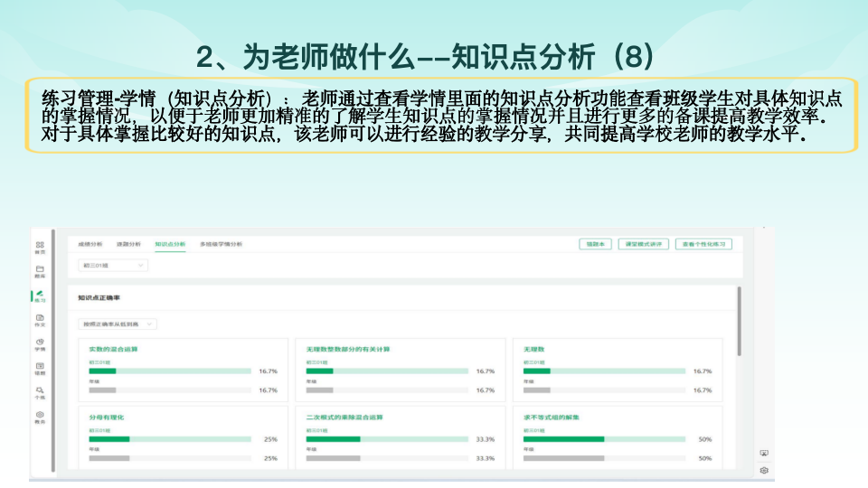868x488 pixels.
Task: Click the 题库 question bank sidebar icon
Action: (x=40, y=270)
